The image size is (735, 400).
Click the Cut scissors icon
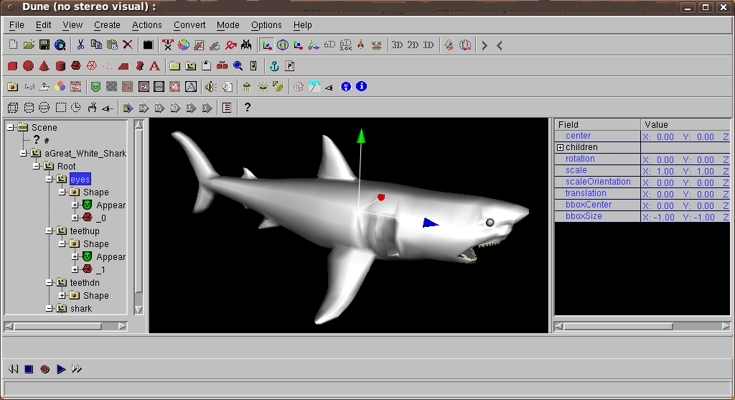(80, 45)
